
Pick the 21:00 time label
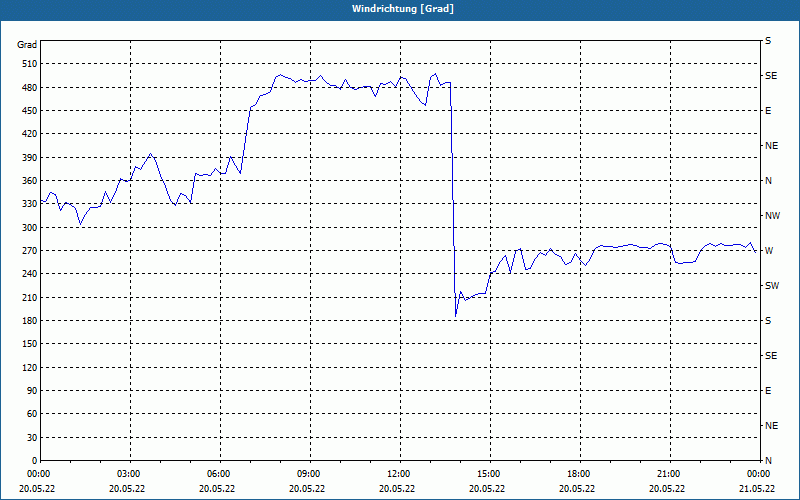pos(667,473)
